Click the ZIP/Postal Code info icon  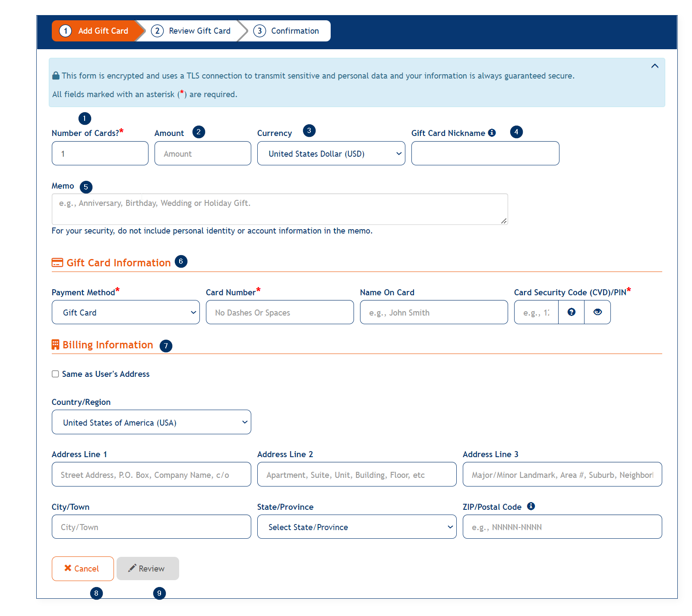pyautogui.click(x=531, y=506)
